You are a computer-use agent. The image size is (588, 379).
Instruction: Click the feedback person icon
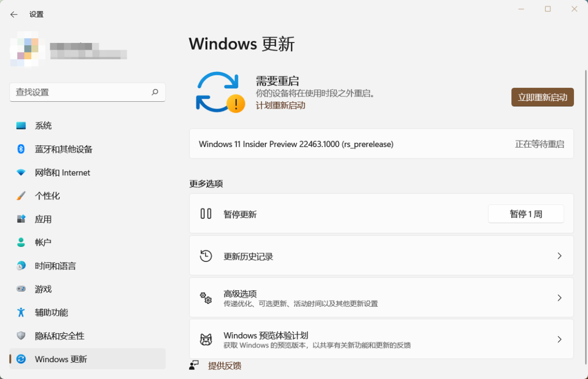[194, 365]
